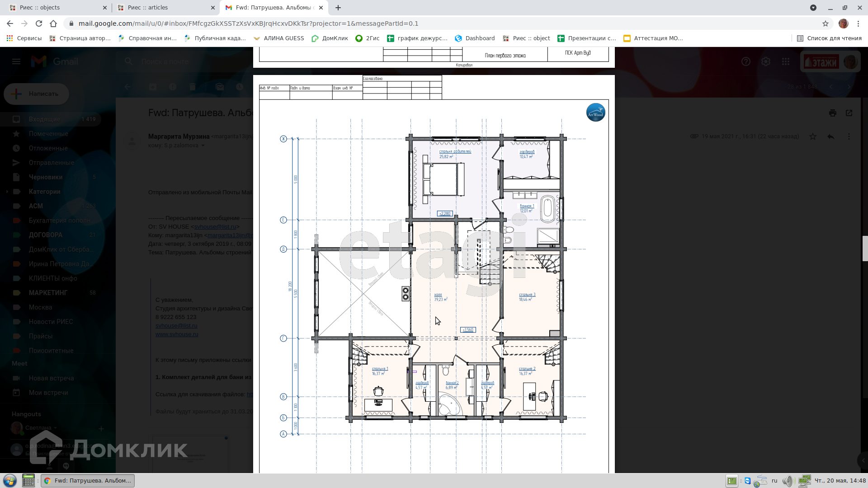
Task: Go to the newer message arrow in Gmail
Action: click(x=831, y=87)
